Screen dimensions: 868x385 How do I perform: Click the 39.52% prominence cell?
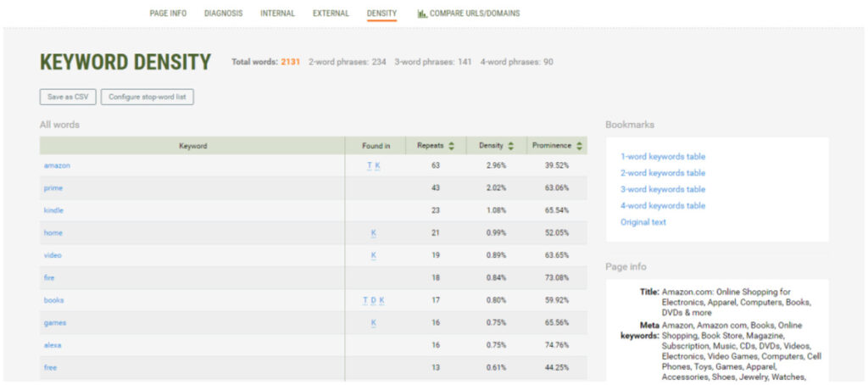point(556,165)
